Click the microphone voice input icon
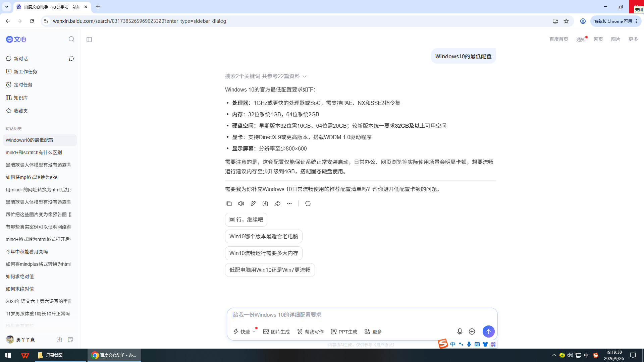Viewport: 644px width, 362px height. click(x=460, y=331)
